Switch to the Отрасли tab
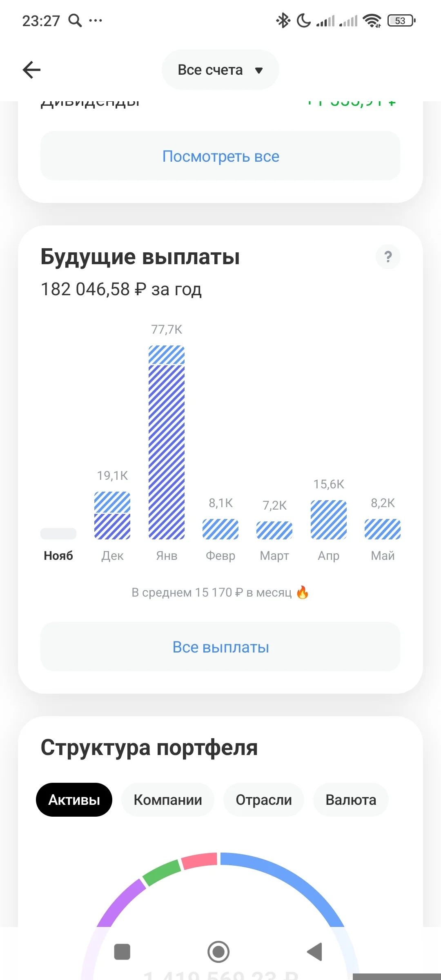Screen dimensions: 441x980 point(264,800)
